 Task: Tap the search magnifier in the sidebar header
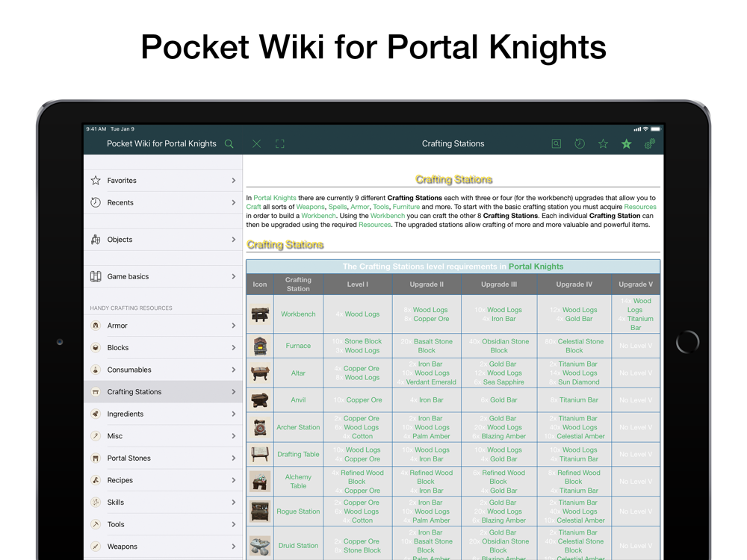(x=229, y=144)
